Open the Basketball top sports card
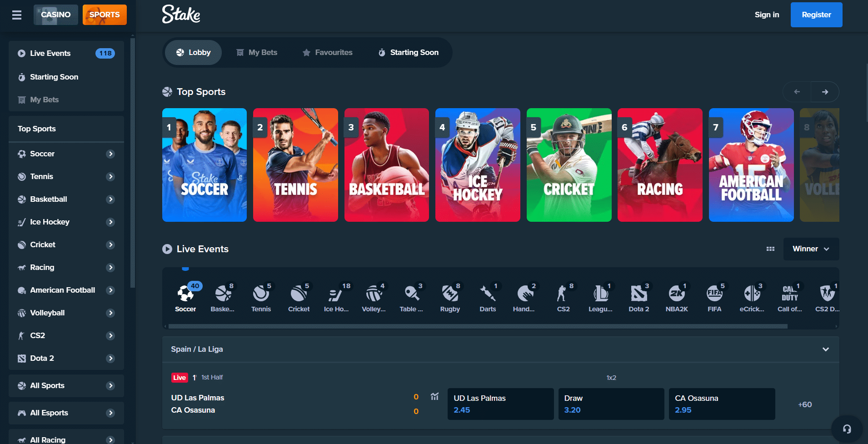 (387, 165)
